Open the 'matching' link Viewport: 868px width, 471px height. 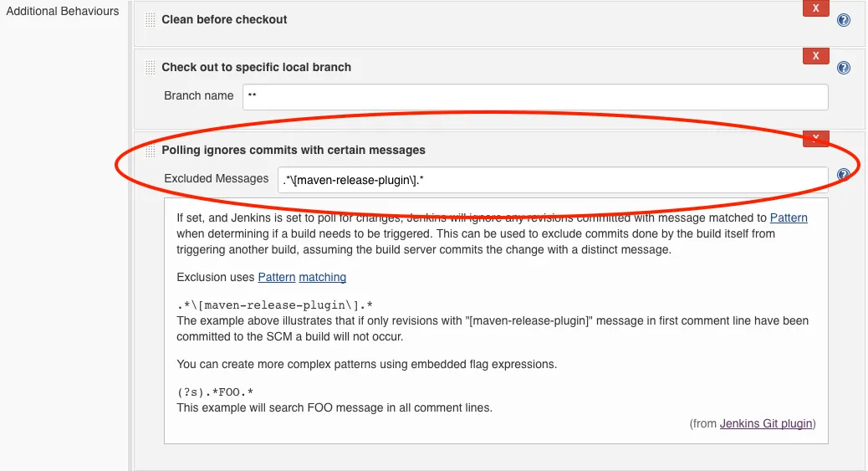click(x=323, y=277)
